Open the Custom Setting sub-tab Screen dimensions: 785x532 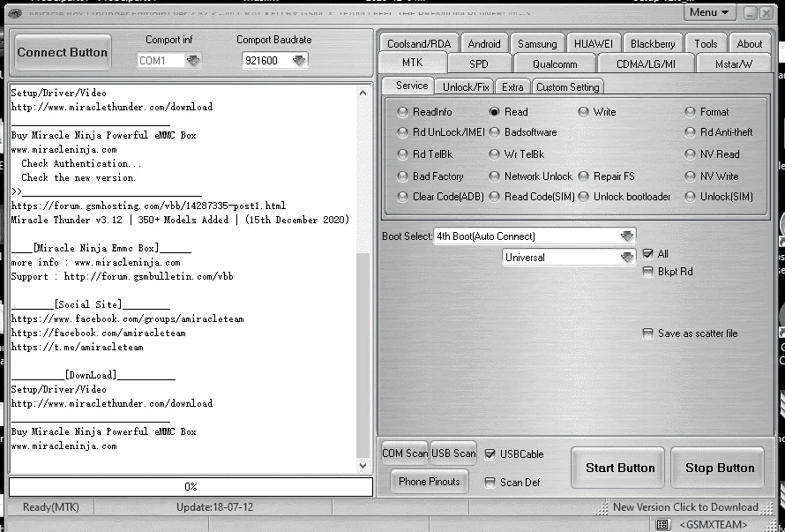[568, 86]
